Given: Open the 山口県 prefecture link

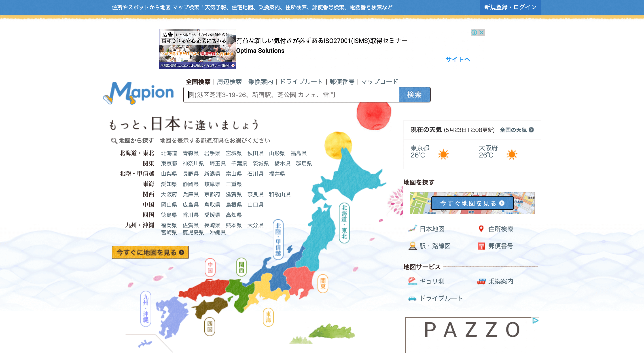Looking at the screenshot, I should [x=255, y=204].
